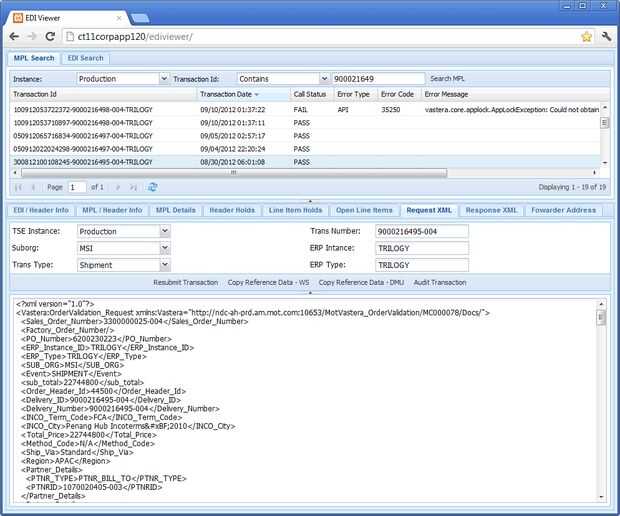Click the XML pane scrollbar thumb
The width and height of the screenshot is (620, 516).
click(x=601, y=318)
